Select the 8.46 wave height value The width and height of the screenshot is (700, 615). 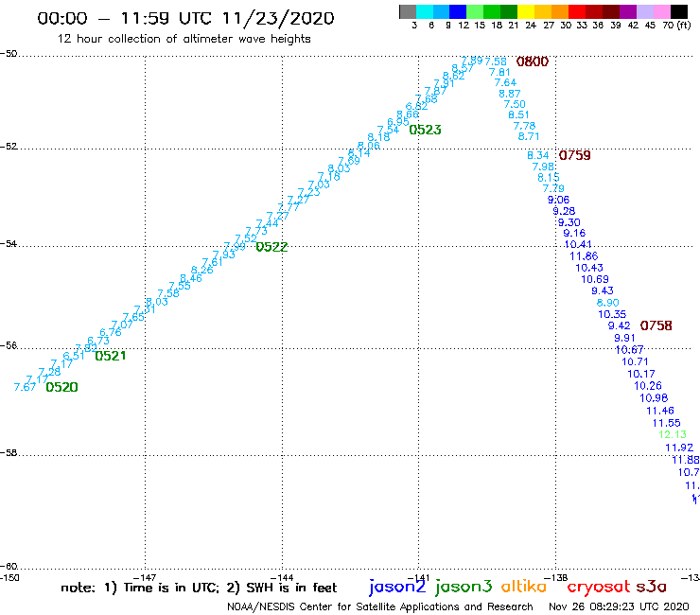click(191, 279)
